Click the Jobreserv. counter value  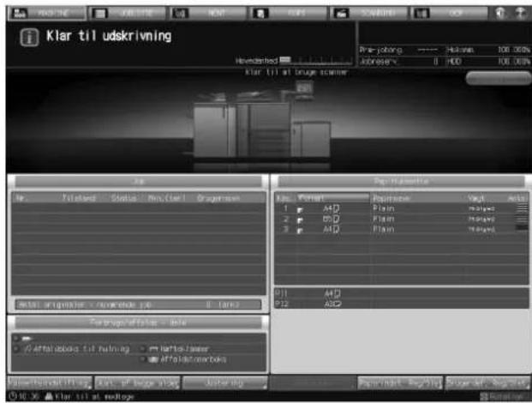436,61
